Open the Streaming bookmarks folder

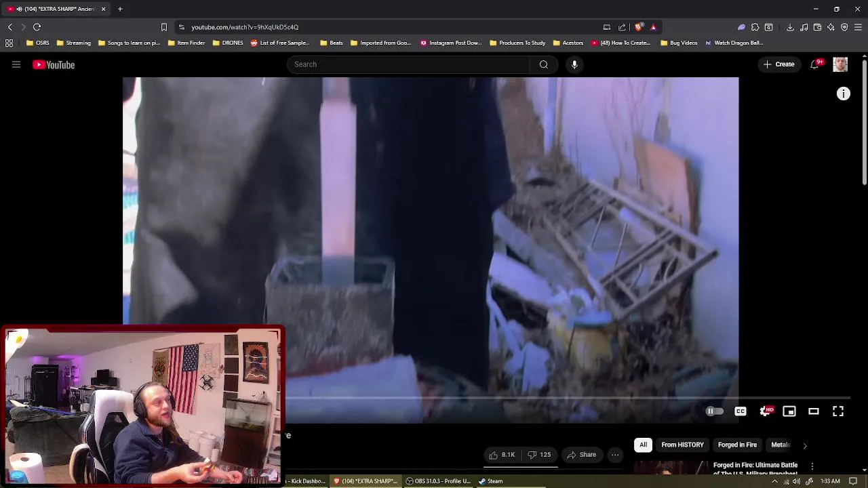(x=74, y=43)
